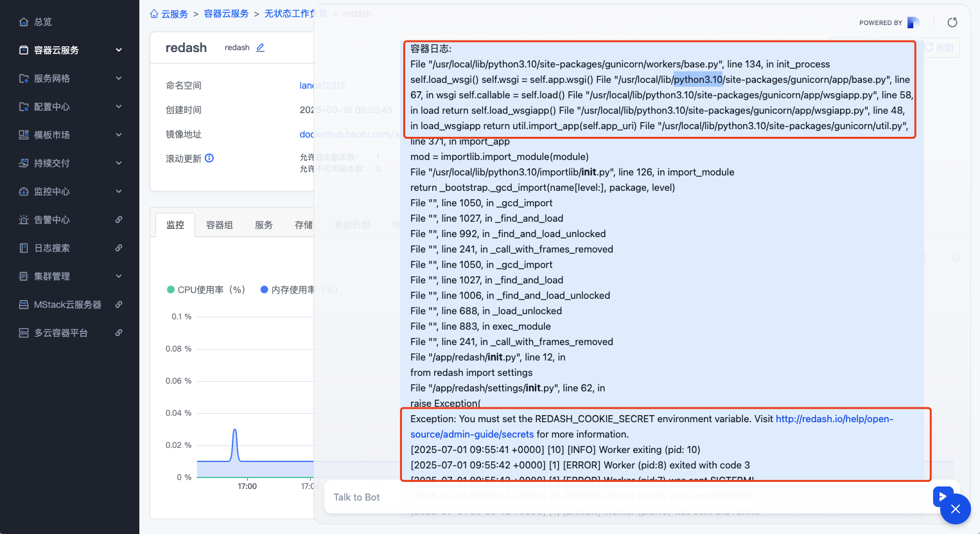Click the edit pencil next to redash
This screenshot has width=980, height=534.
[x=260, y=48]
